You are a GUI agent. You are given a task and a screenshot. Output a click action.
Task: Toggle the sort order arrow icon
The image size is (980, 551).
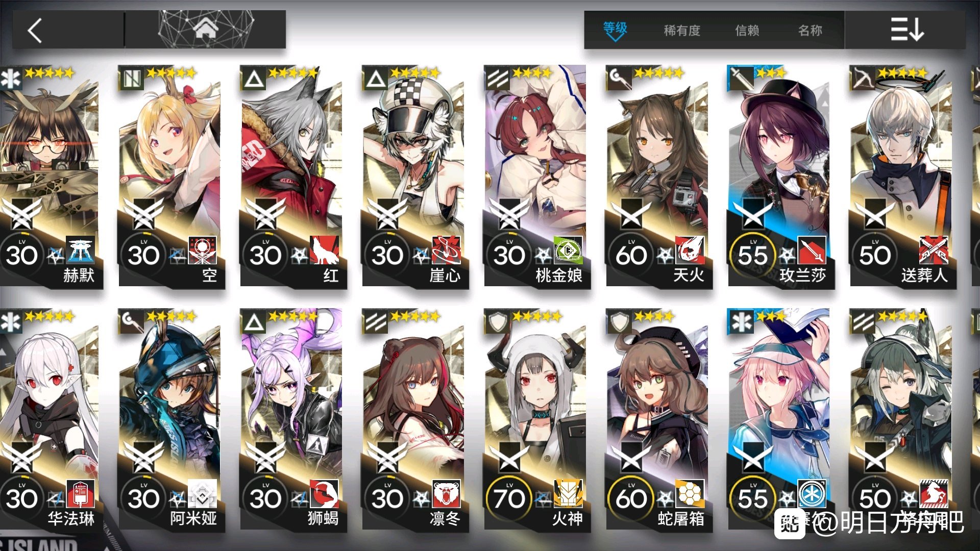(907, 30)
